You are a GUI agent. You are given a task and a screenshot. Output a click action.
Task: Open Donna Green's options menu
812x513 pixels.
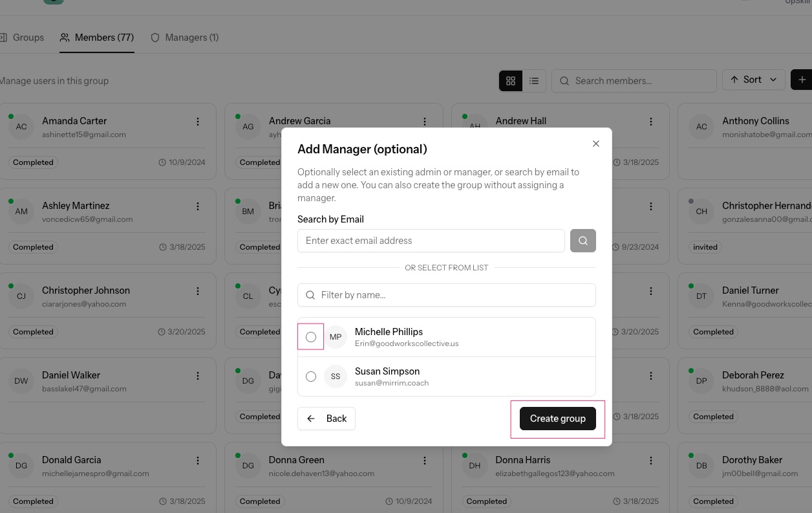pyautogui.click(x=425, y=461)
